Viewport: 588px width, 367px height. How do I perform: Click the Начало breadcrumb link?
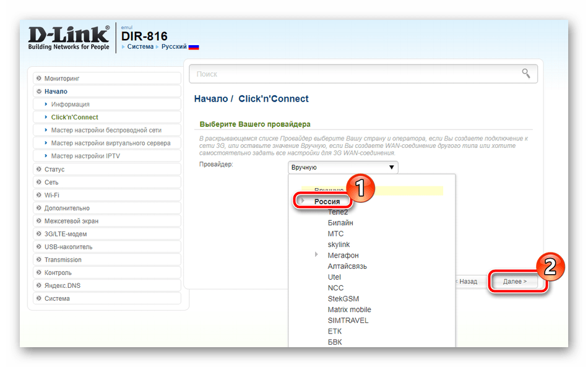point(210,98)
